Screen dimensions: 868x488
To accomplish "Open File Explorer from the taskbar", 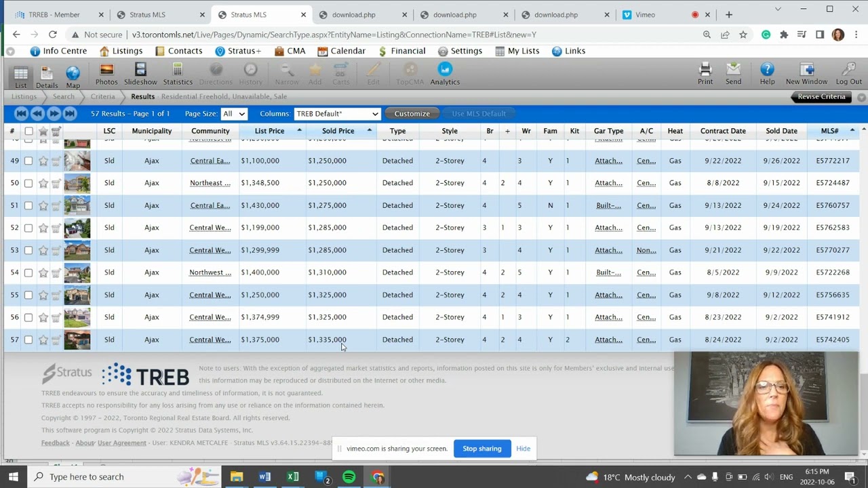I will pos(237,476).
